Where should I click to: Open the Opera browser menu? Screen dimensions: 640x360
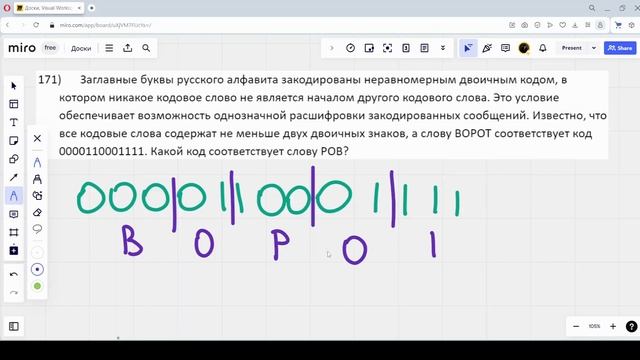tap(7, 8)
